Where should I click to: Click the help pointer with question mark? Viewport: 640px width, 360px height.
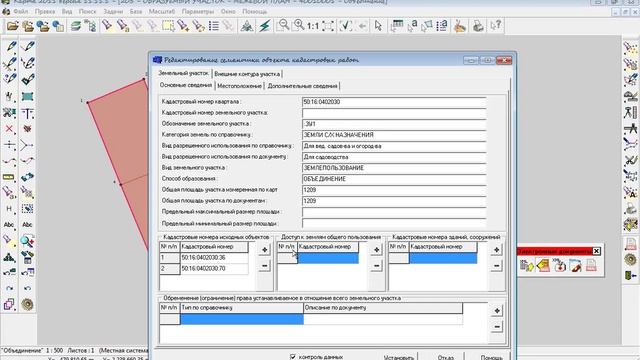[x=496, y=26]
